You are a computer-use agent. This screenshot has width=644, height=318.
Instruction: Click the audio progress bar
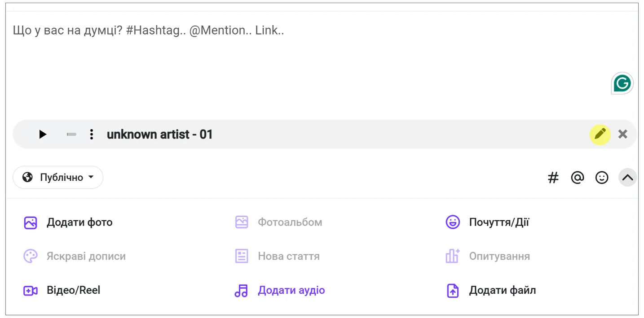pos(71,134)
